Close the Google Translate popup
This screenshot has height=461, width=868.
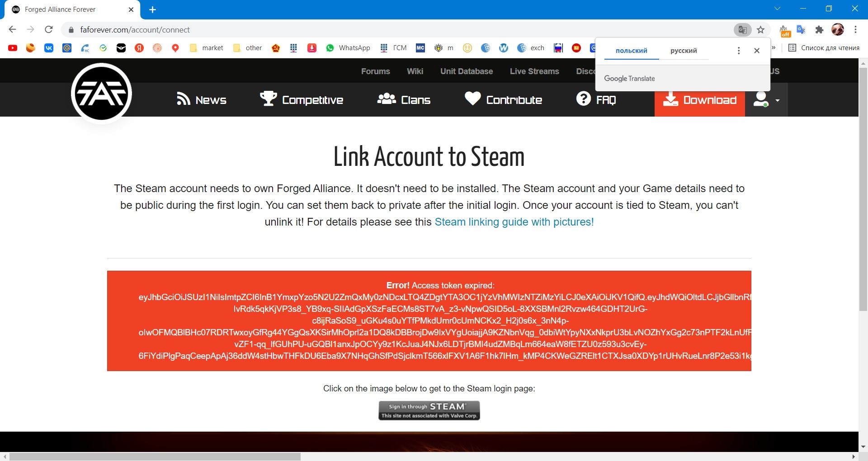(x=757, y=51)
